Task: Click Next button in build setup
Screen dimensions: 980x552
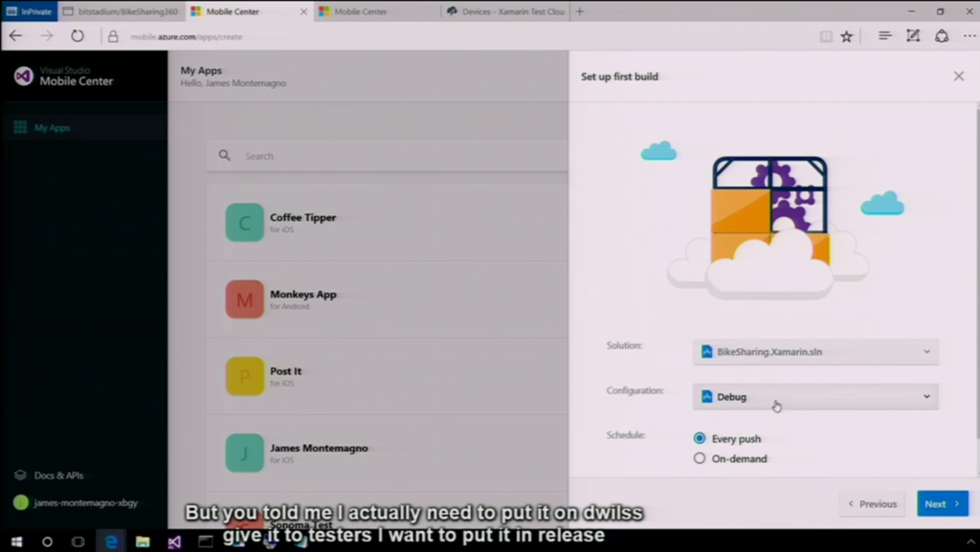Action: point(943,503)
